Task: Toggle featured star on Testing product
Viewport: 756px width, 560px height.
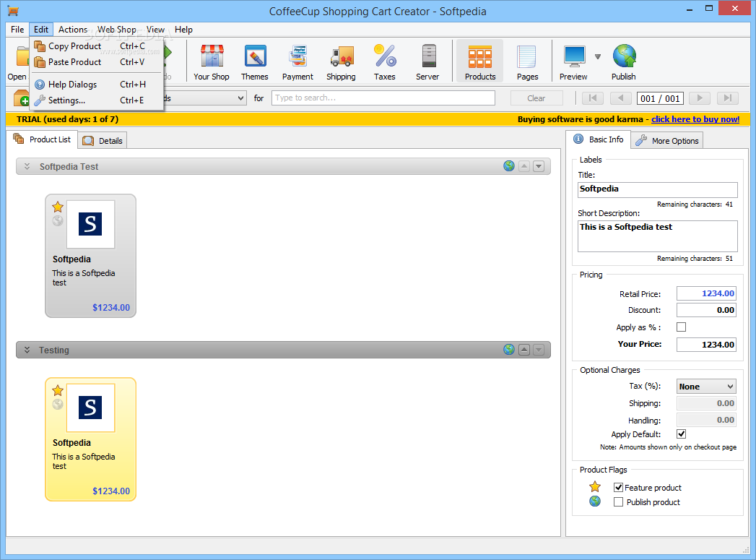Action: click(x=58, y=390)
